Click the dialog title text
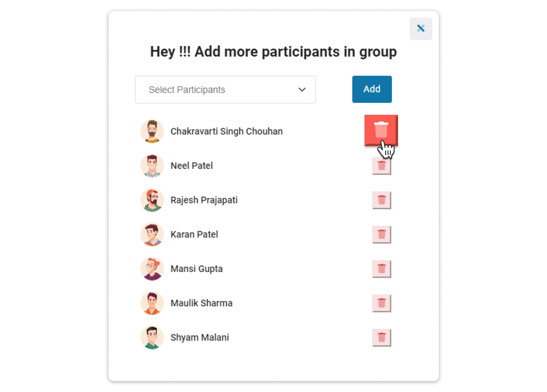The image size is (547, 392). (273, 51)
